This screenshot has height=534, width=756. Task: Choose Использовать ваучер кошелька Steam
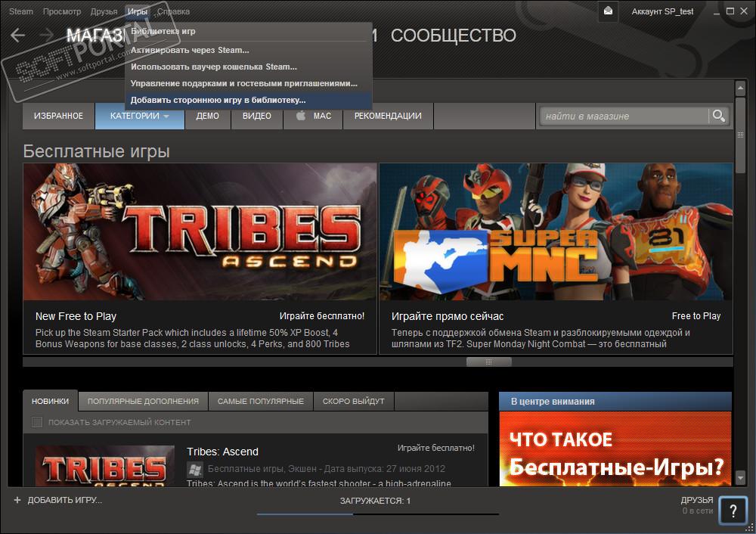coord(249,67)
